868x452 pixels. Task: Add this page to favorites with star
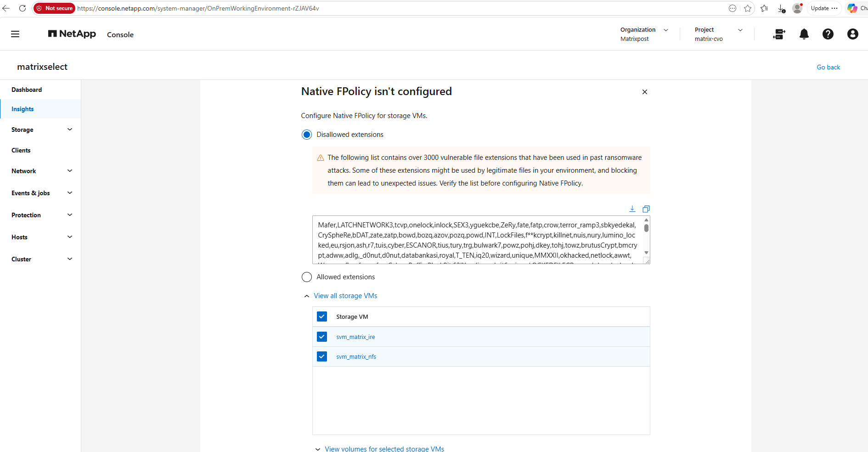748,8
